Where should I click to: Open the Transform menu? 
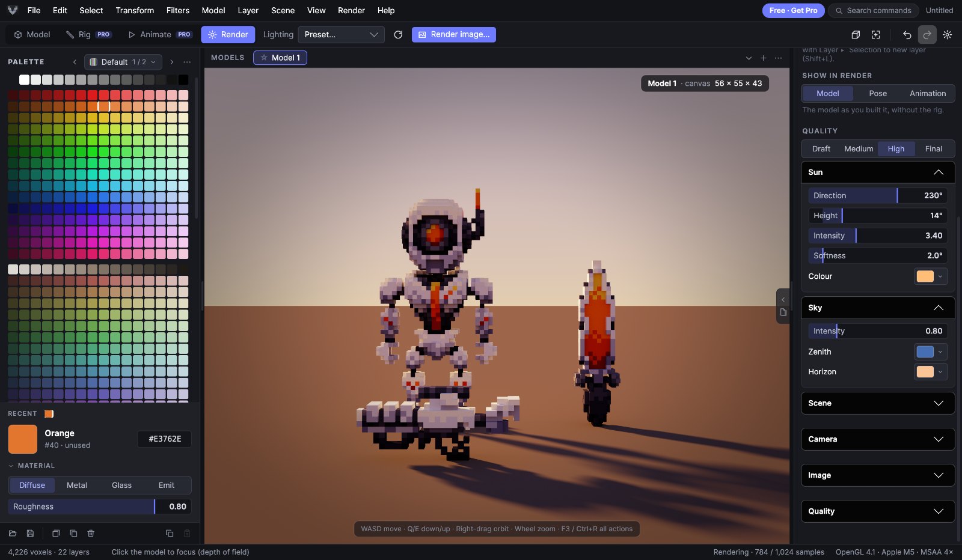135,10
